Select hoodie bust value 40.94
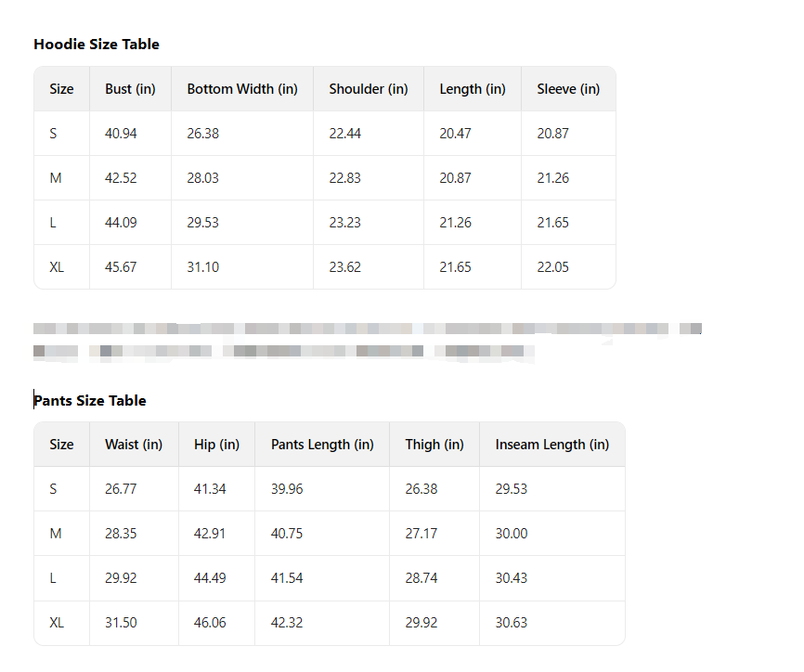Viewport: 804px width, 672px height. point(121,134)
